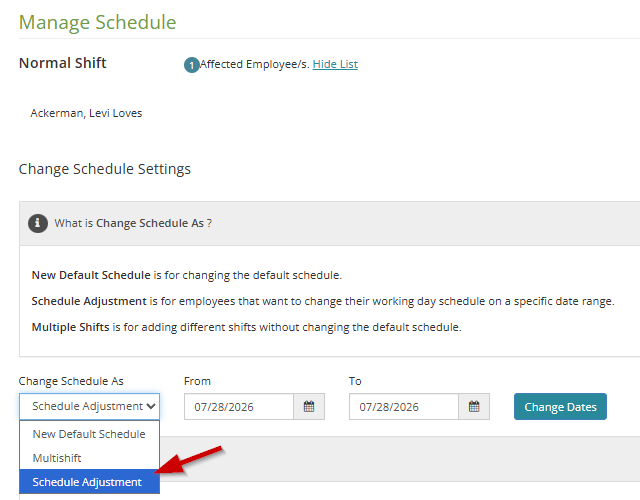Click the dropdown chevron arrow
The height and width of the screenshot is (500, 640).
[151, 407]
